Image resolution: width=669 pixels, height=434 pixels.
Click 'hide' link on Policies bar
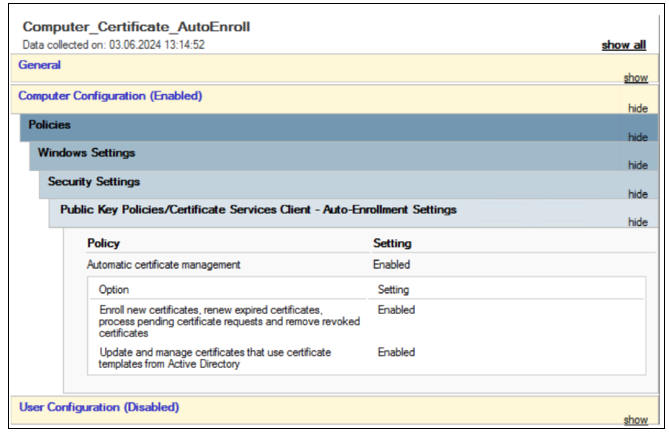637,137
